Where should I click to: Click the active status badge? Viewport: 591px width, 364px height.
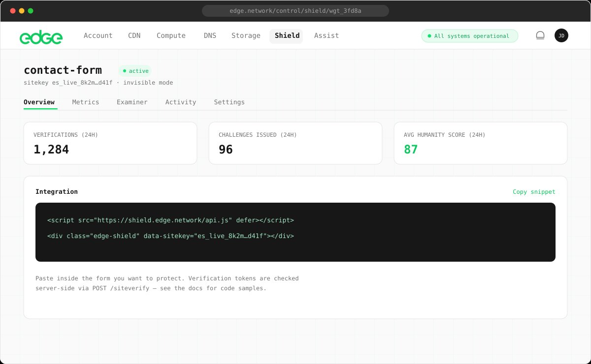pos(135,71)
